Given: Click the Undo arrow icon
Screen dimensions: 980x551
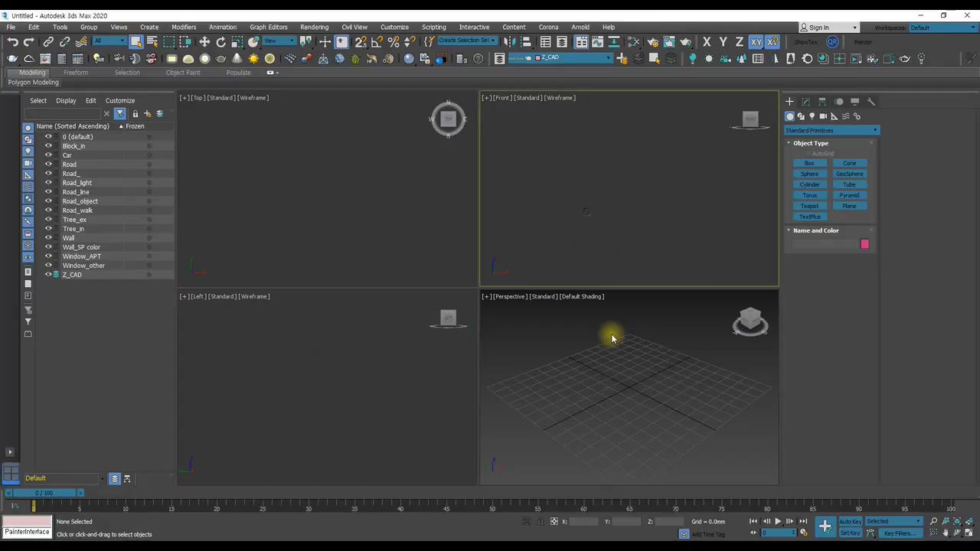Looking at the screenshot, I should tap(13, 42).
